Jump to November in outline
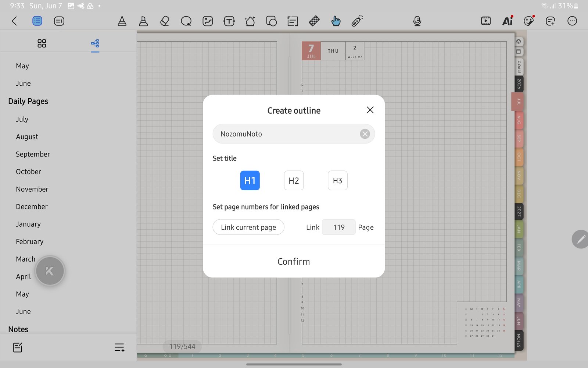The width and height of the screenshot is (588, 368). [x=32, y=189]
